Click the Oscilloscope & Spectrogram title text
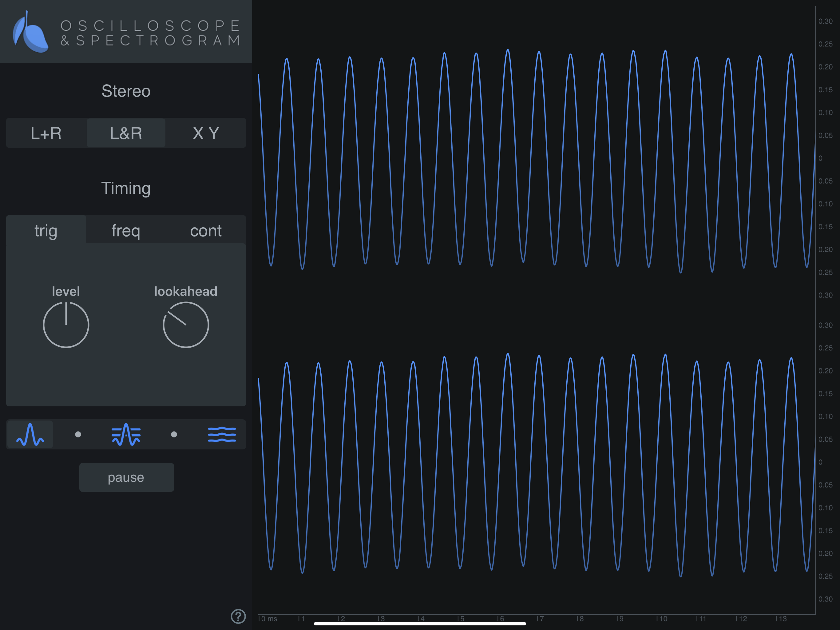 [150, 33]
